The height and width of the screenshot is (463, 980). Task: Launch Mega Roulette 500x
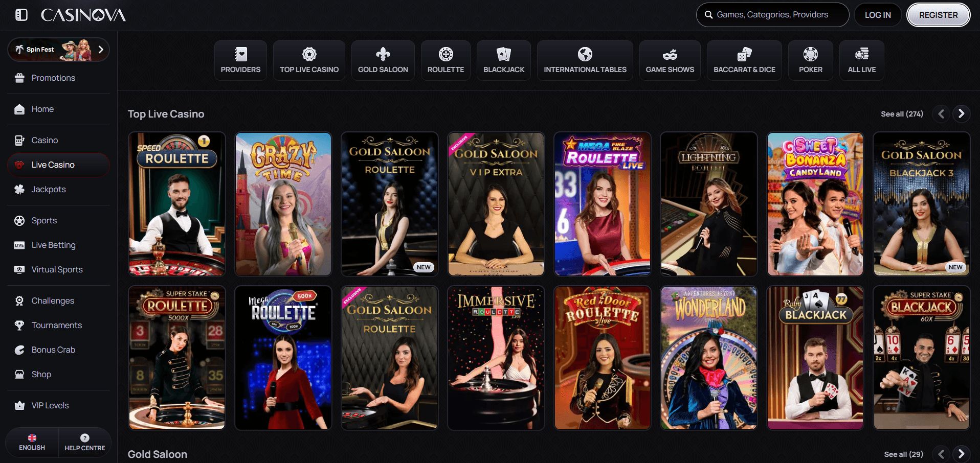283,358
